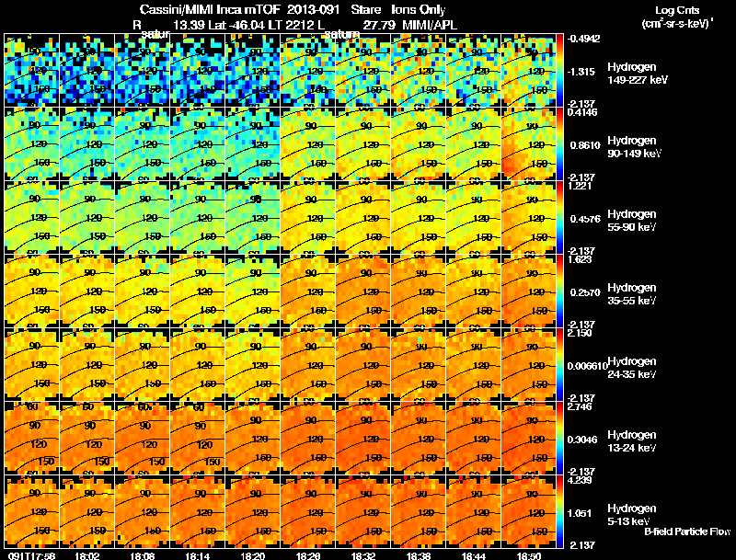The height and width of the screenshot is (560, 736).
Task: Click the 0.4576 colorbar value
Action: pyautogui.click(x=585, y=219)
